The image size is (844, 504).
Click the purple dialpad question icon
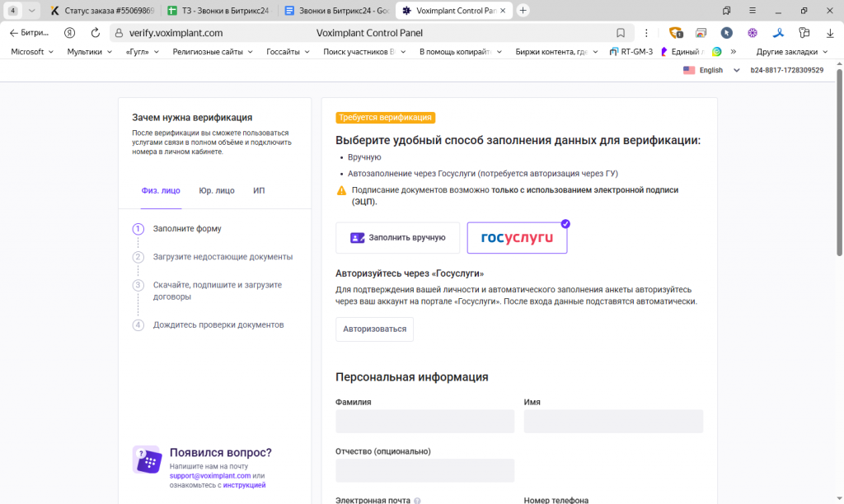147,460
